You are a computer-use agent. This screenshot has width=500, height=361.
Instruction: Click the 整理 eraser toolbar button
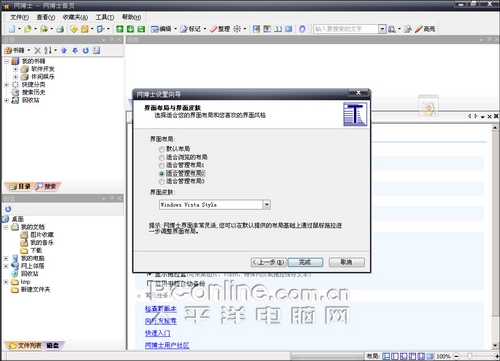coord(220,29)
